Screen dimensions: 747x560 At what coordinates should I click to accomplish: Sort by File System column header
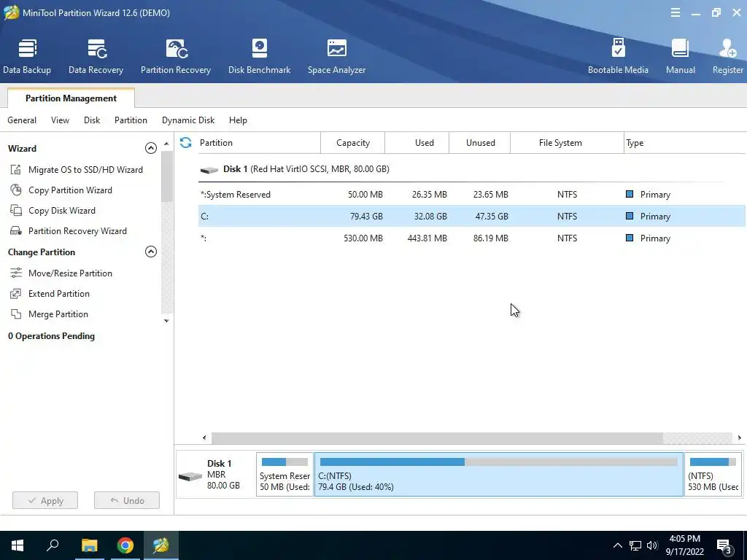(567, 142)
